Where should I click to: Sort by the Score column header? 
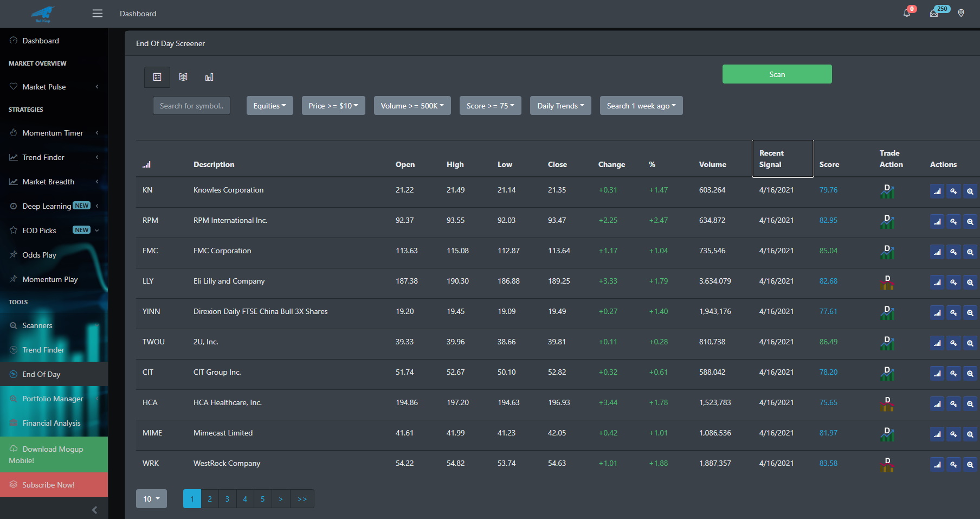(829, 164)
